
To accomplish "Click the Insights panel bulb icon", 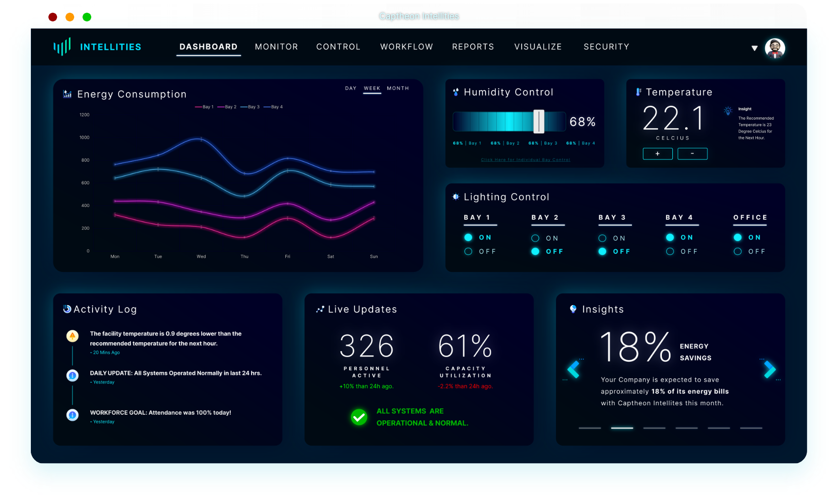I will click(573, 309).
